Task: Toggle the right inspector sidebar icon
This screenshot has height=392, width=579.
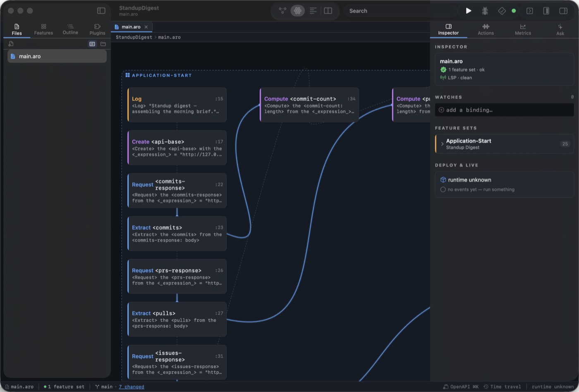Action: click(x=563, y=11)
